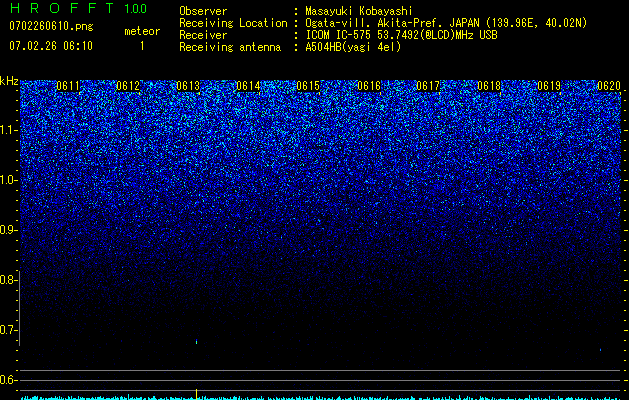Select the filename 0702260610.png
The image size is (629, 400).
pos(51,26)
